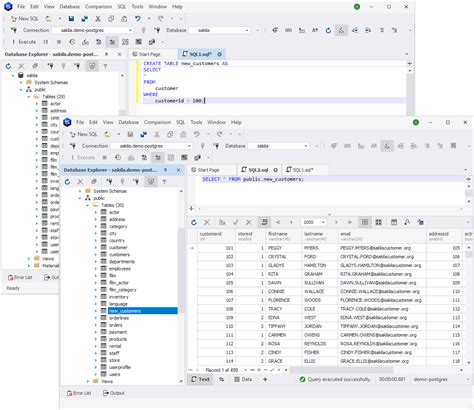Select the userprofile table
The width and height of the screenshot is (474, 410).
pos(120,367)
